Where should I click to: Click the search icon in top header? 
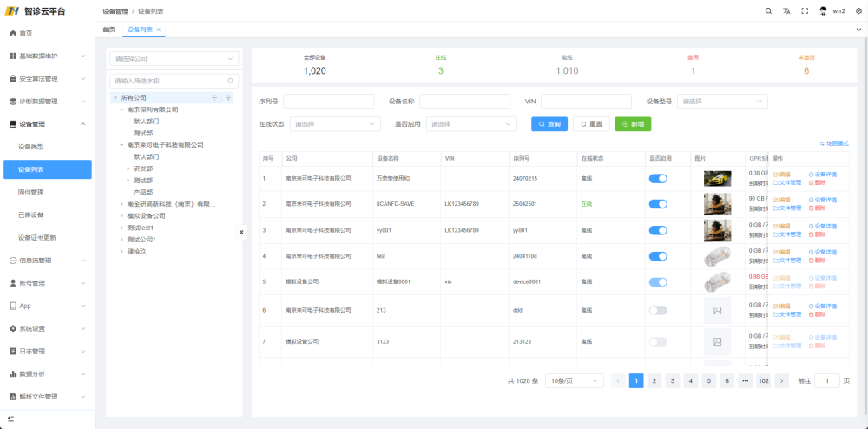coord(768,11)
